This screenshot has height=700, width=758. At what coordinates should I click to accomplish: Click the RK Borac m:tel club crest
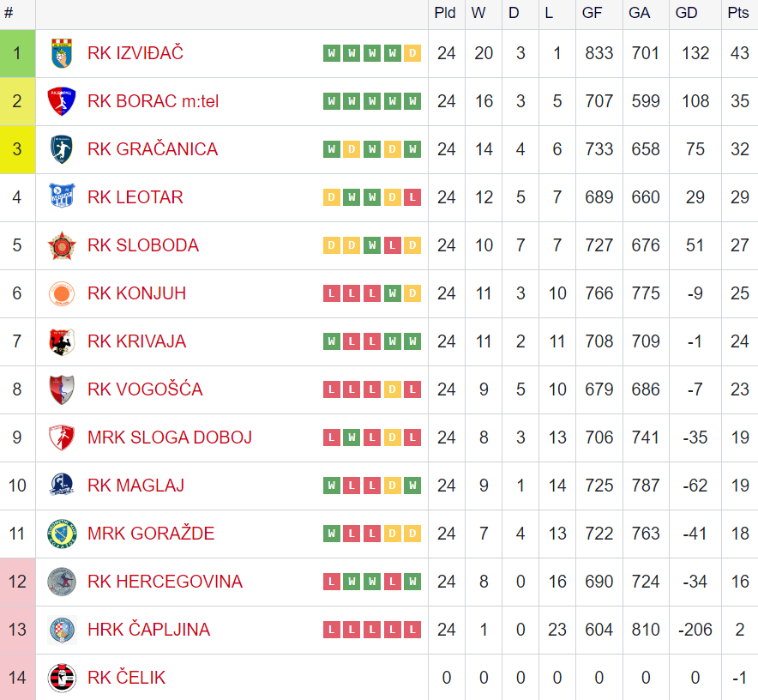(x=62, y=101)
